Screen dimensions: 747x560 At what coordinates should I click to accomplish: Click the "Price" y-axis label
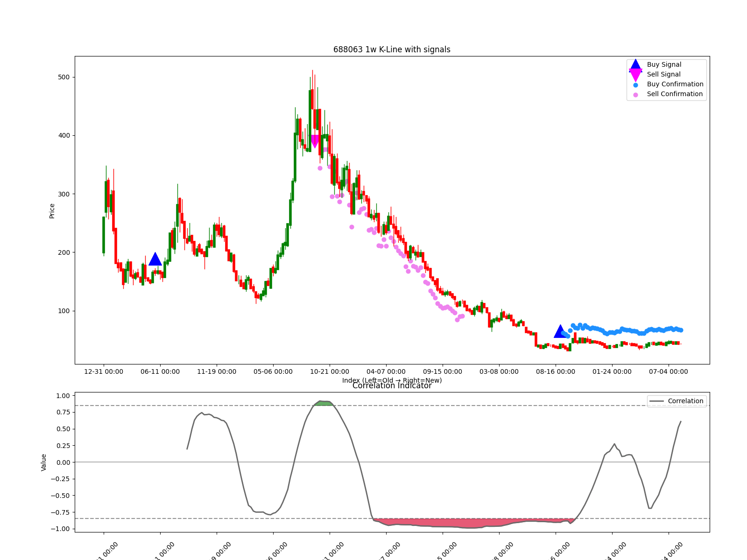click(52, 211)
